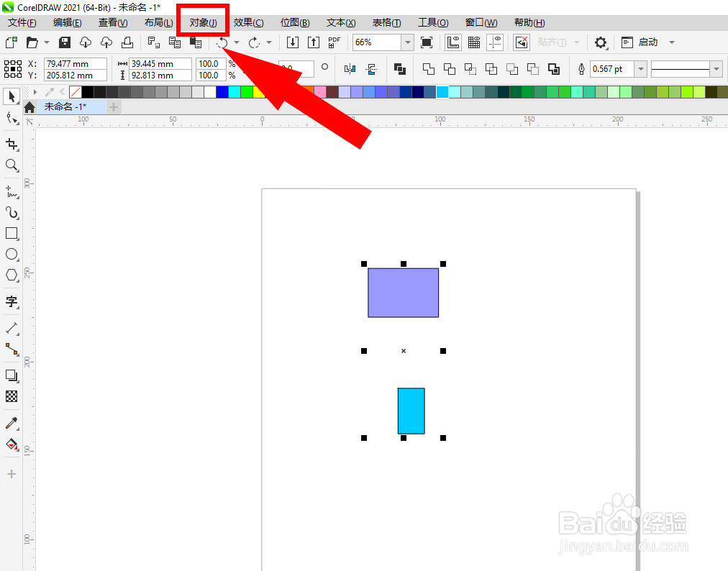Open the 编辑 menu
Image resolution: width=728 pixels, height=571 pixels.
point(68,22)
